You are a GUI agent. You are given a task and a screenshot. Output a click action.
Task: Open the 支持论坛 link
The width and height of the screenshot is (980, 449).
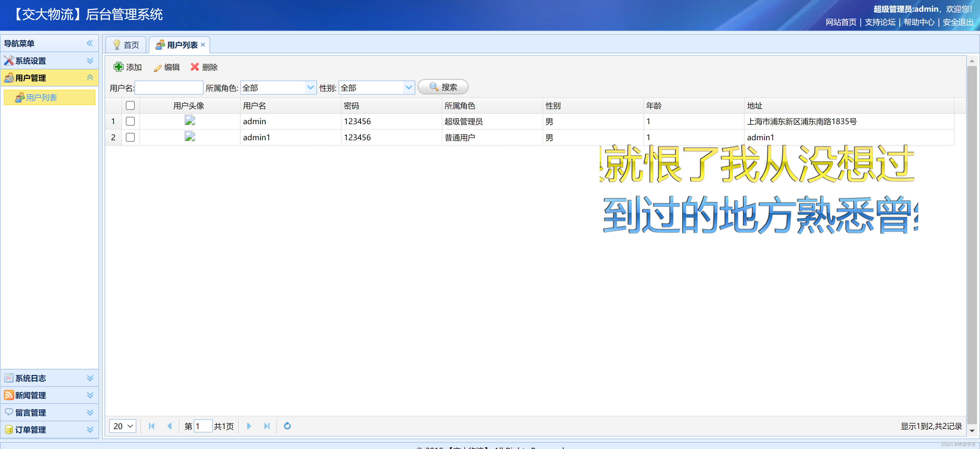click(880, 22)
